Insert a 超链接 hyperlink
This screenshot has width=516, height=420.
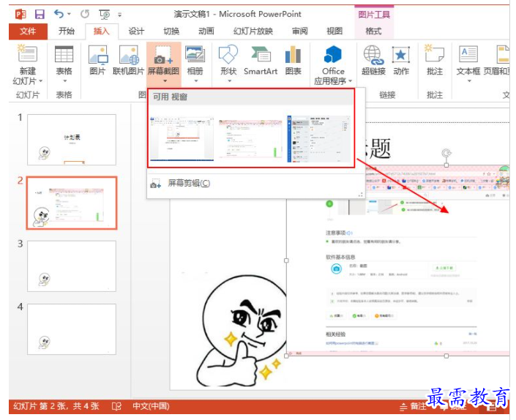pos(373,55)
